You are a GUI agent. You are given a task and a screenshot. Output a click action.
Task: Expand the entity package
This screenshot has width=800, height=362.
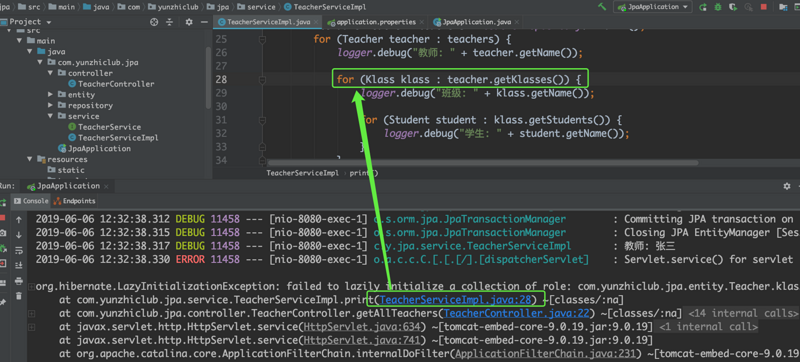(x=50, y=94)
